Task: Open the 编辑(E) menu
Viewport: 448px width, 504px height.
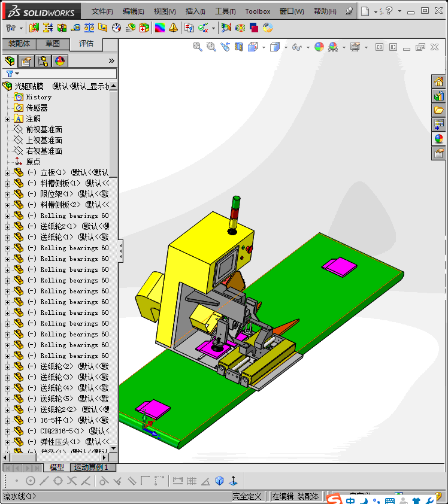Action: coord(133,11)
